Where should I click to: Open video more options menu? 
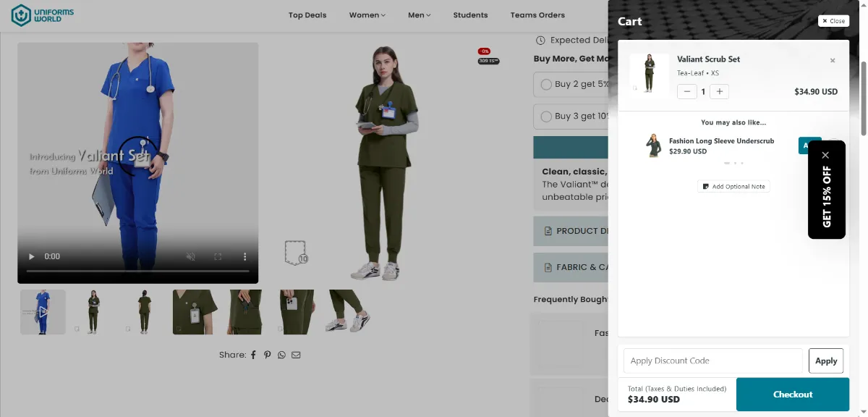point(244,256)
